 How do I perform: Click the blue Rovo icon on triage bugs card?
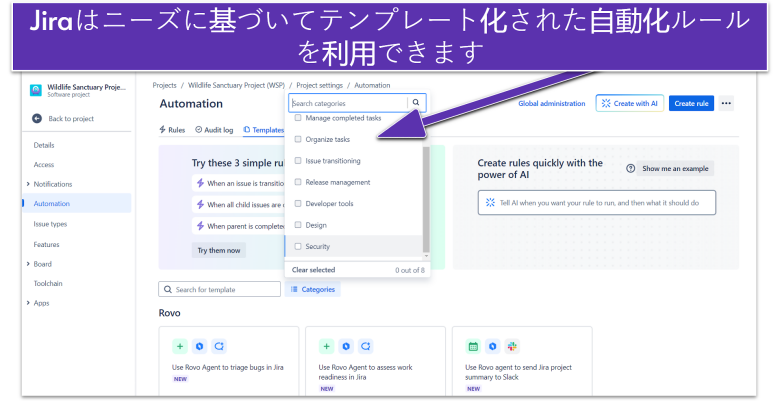point(199,346)
